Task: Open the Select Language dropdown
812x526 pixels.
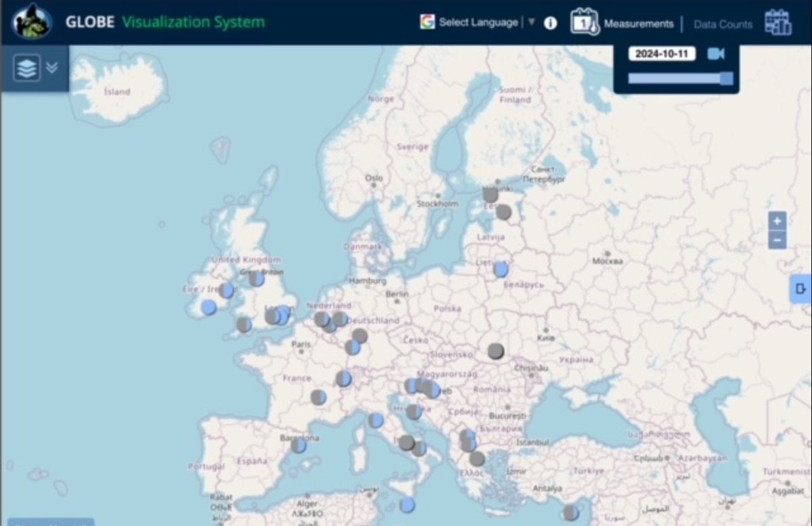Action: pos(478,22)
